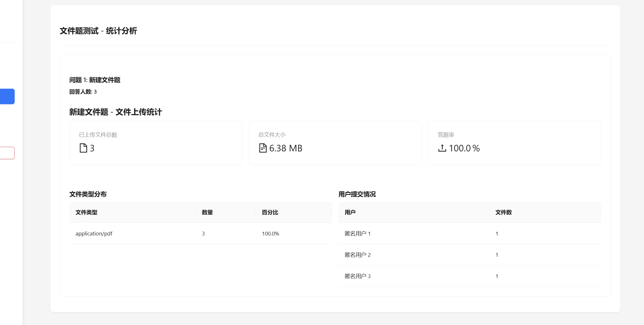Click the document icon next to 6.38 MB
The image size is (644, 325).
[x=263, y=148]
